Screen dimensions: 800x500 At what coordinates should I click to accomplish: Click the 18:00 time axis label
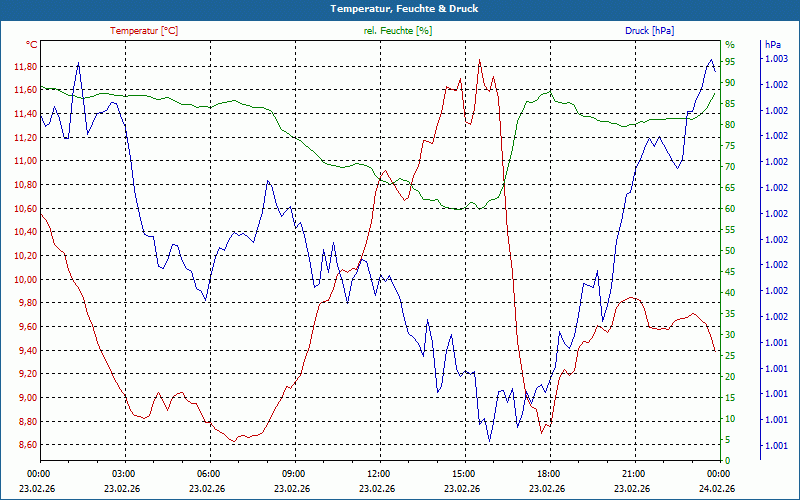tap(549, 473)
